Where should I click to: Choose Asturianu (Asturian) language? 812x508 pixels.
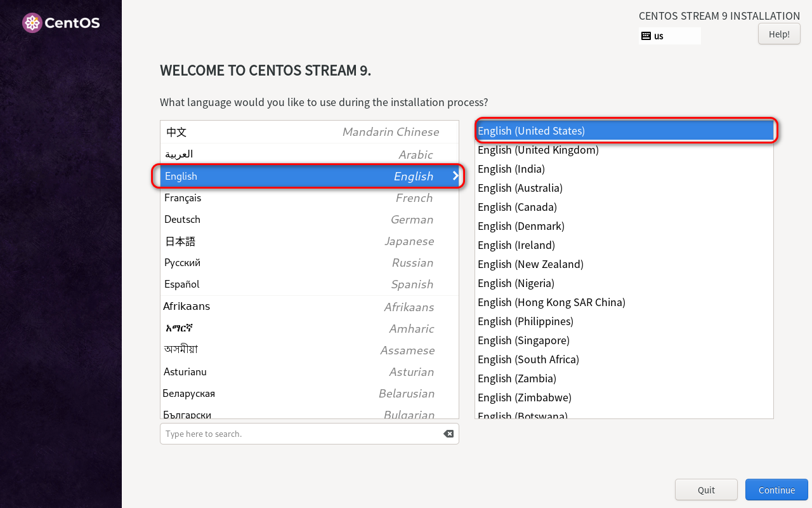click(x=310, y=371)
